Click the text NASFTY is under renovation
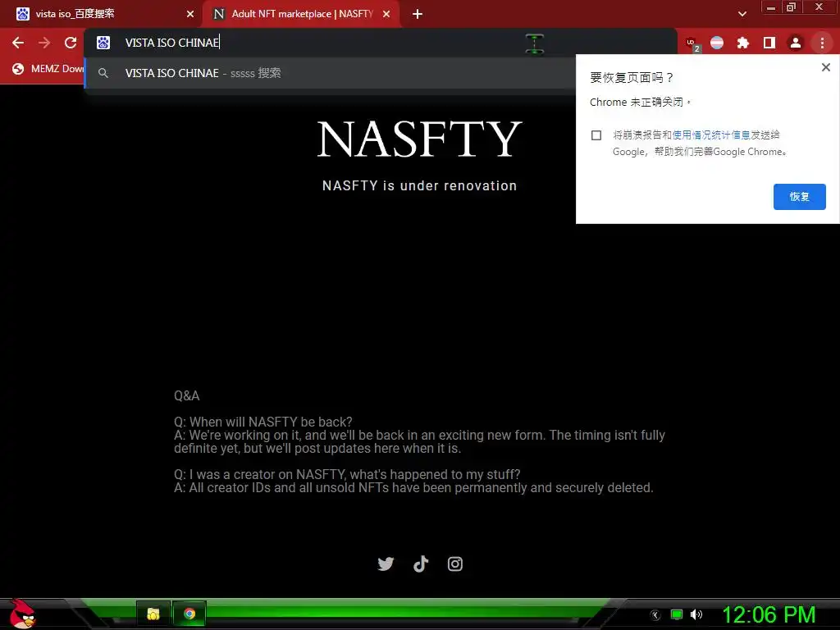840x630 pixels. pos(419,186)
